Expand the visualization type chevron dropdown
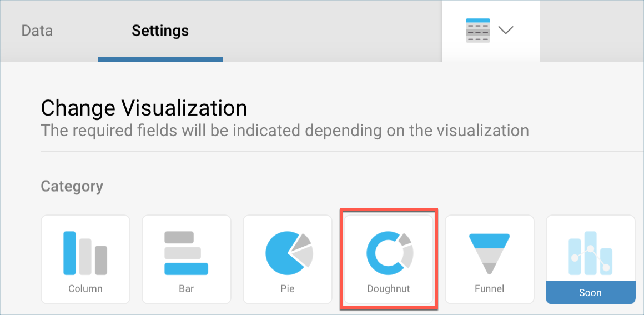Screen dimensions: 644x315 coord(506,31)
